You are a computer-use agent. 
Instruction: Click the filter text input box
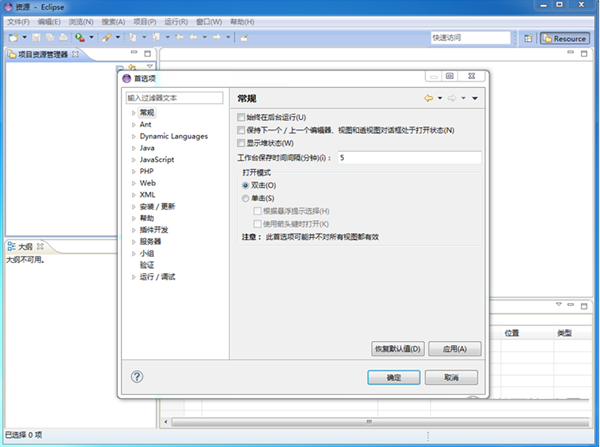pyautogui.click(x=173, y=98)
